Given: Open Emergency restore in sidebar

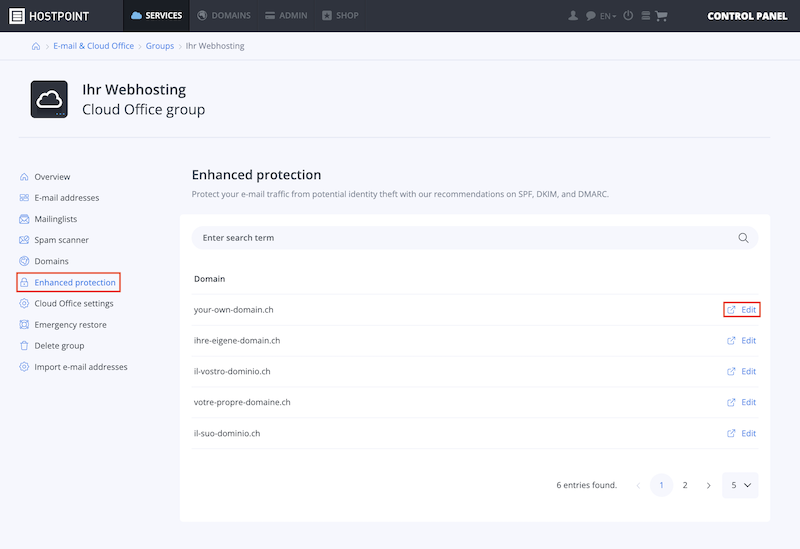Looking at the screenshot, I should (x=70, y=325).
